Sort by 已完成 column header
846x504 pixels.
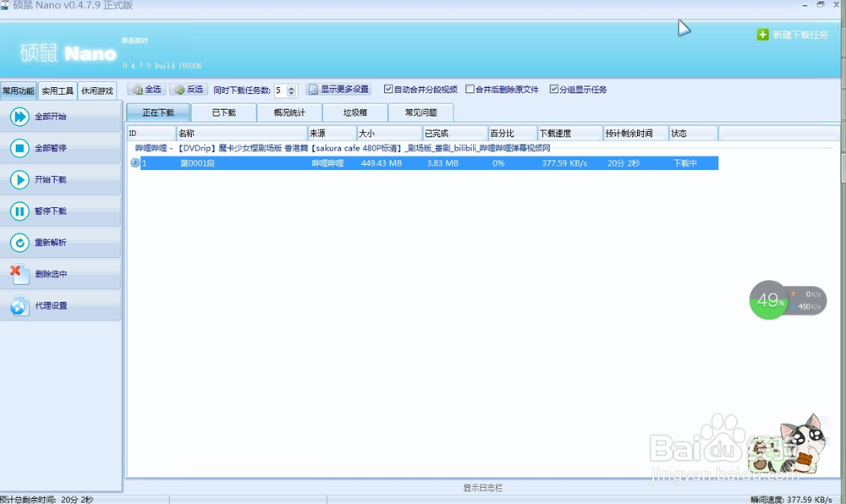pos(455,133)
